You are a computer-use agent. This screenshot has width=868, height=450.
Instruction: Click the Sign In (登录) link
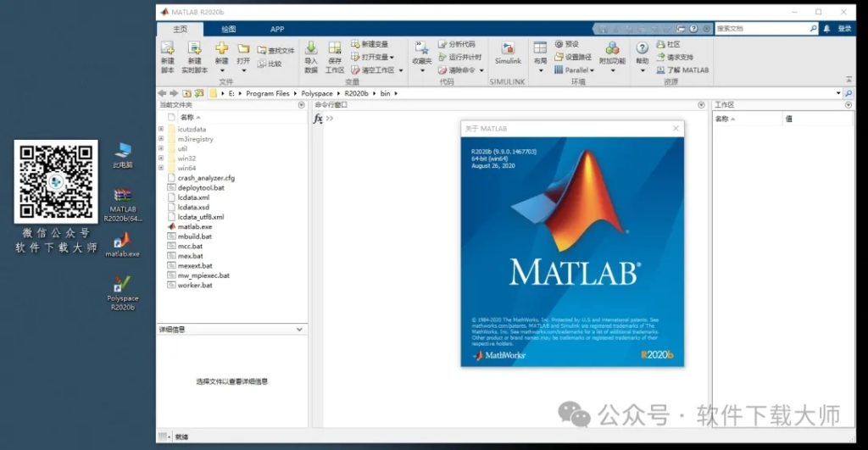coord(845,29)
